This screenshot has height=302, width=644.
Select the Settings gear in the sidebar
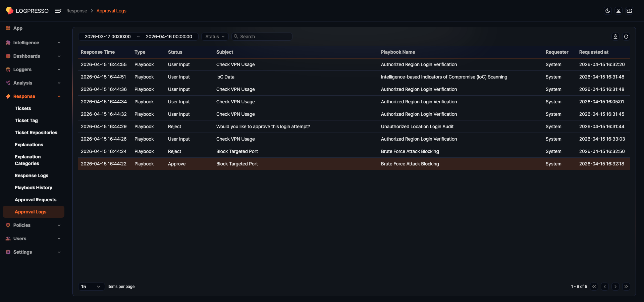8,252
